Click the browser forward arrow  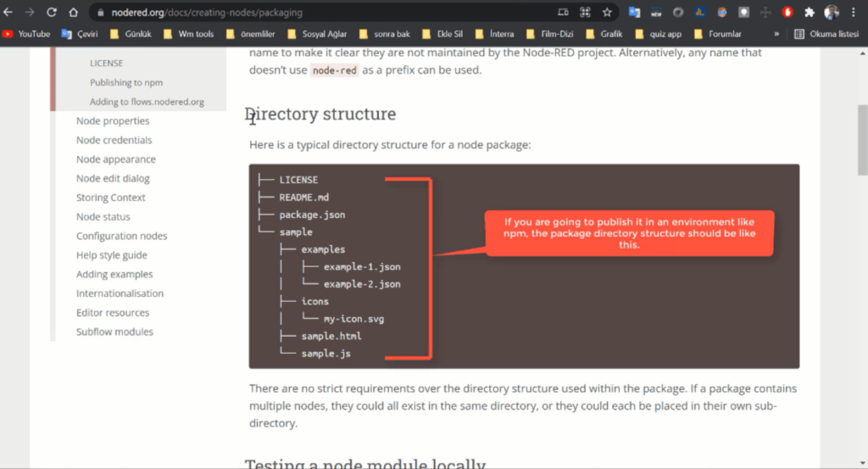coord(30,12)
